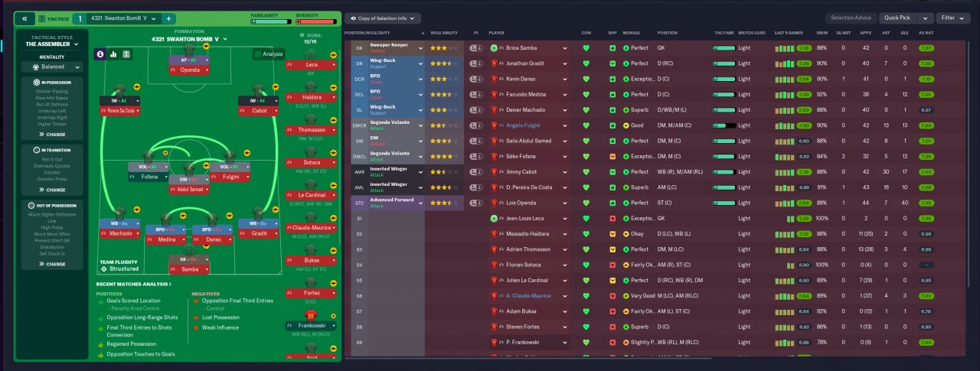Open the pitch Analysis overlay

tap(268, 54)
